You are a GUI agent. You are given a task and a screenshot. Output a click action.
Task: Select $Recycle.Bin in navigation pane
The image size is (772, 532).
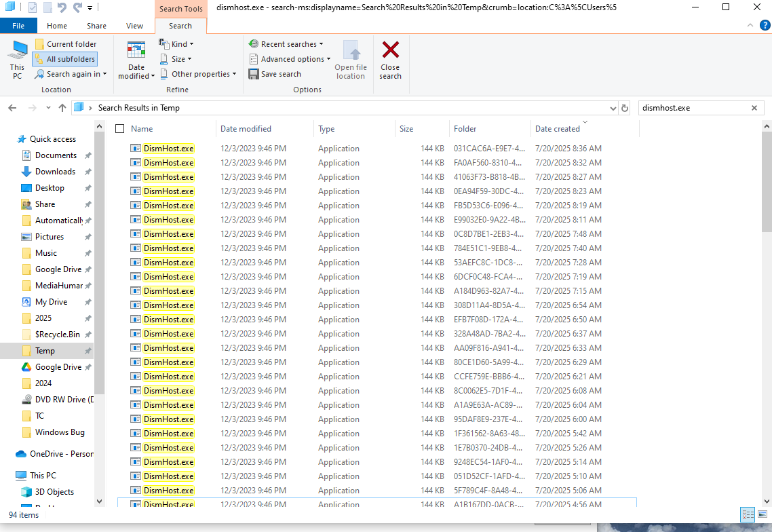pos(57,334)
